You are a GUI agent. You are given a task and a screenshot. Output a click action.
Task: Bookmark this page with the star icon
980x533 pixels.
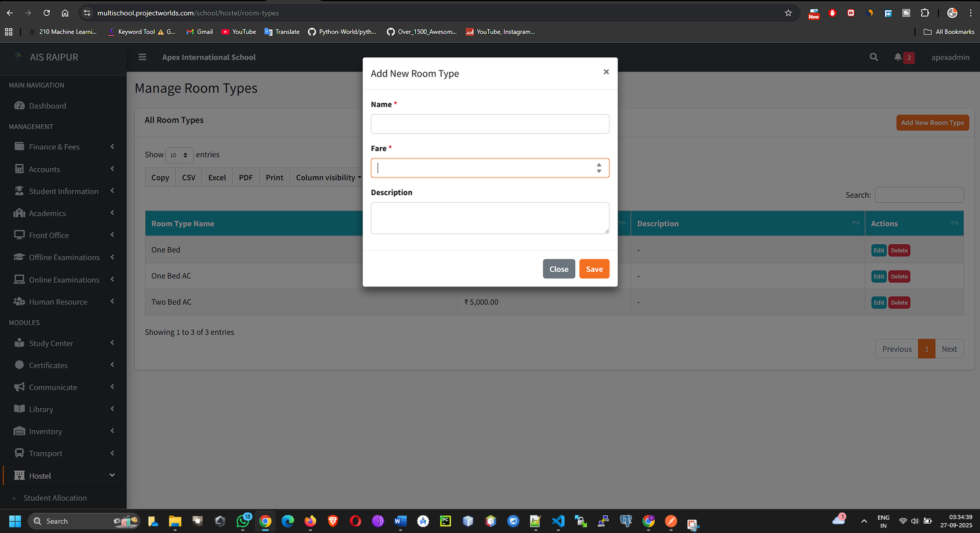pos(788,13)
